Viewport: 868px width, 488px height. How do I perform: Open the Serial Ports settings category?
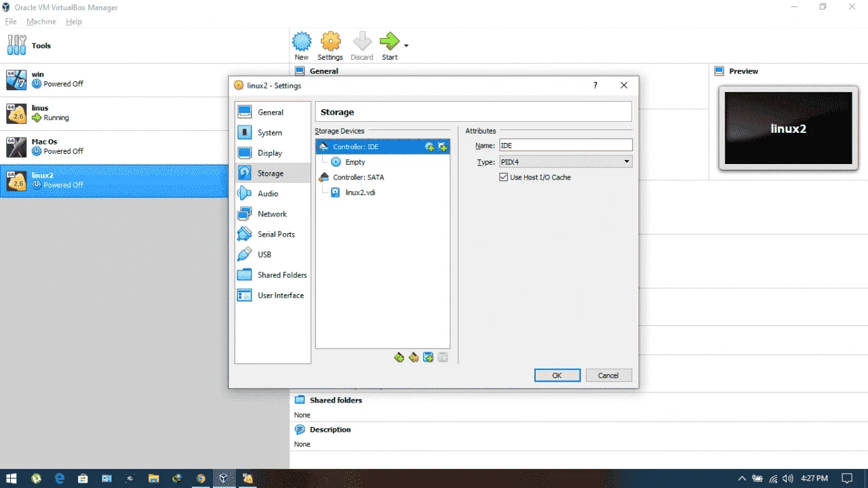273,235
